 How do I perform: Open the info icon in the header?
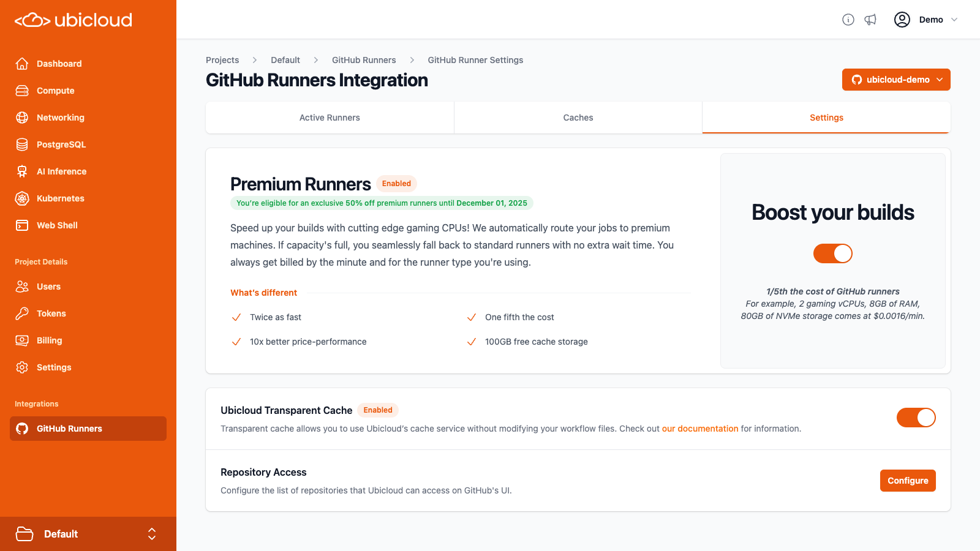[848, 20]
